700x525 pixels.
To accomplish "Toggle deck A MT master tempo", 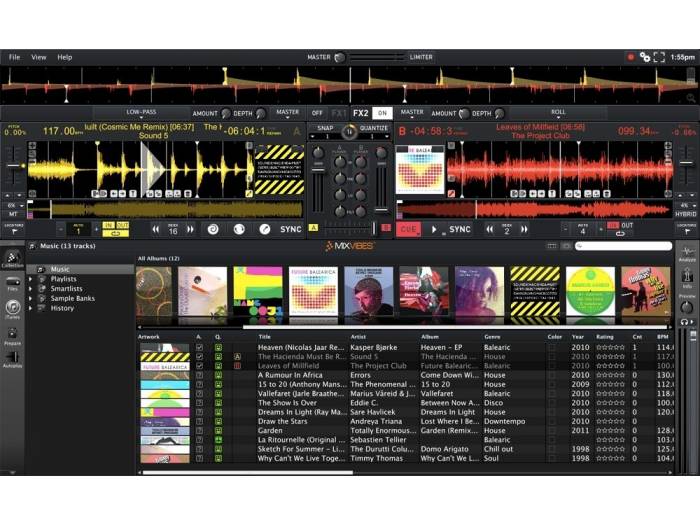I will point(12,214).
